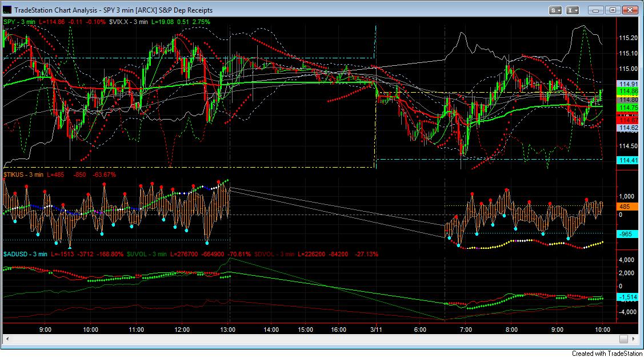Viewport: 644px width, 357px height.
Task: Select the '$ADUSD - 3 min' subgraph label
Action: coord(26,255)
